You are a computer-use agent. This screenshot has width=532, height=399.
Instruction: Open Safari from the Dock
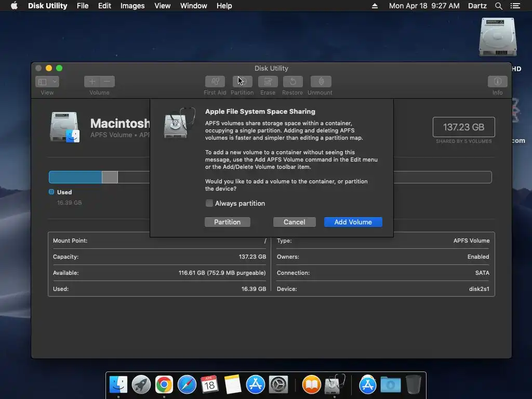[x=187, y=385]
